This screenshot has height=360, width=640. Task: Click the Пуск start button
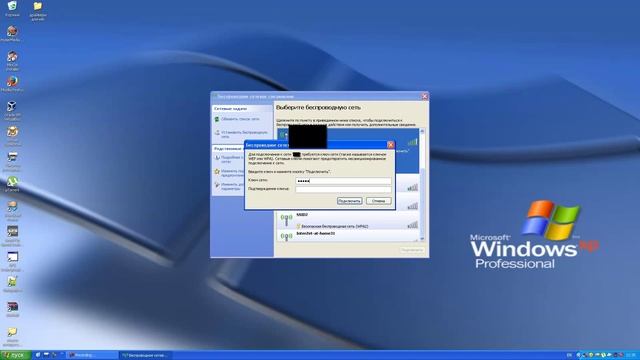click(15, 356)
